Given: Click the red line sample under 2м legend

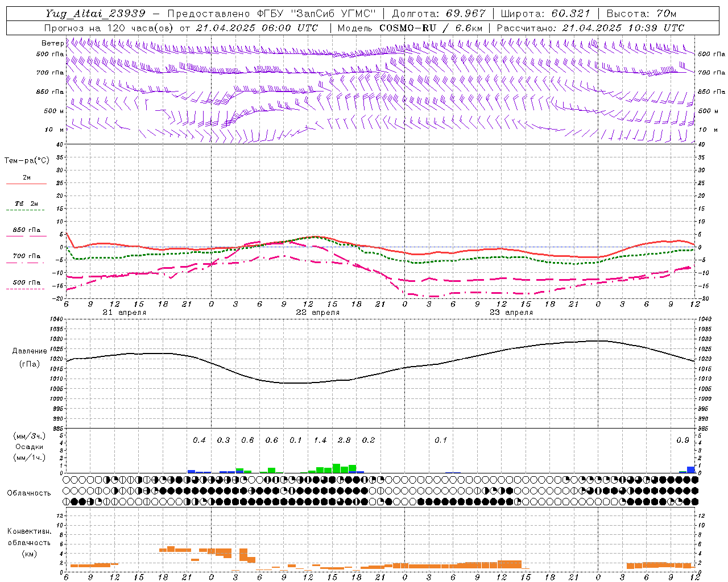Looking at the screenshot, I should pyautogui.click(x=27, y=184).
